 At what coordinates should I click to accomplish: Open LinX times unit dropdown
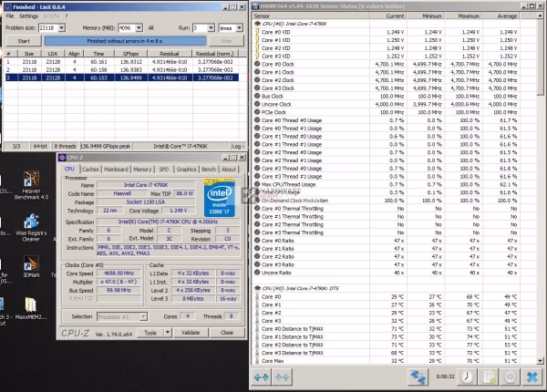click(x=239, y=28)
